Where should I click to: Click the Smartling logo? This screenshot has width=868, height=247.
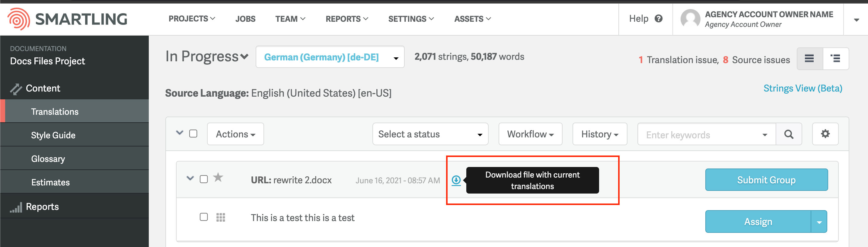pyautogui.click(x=67, y=19)
